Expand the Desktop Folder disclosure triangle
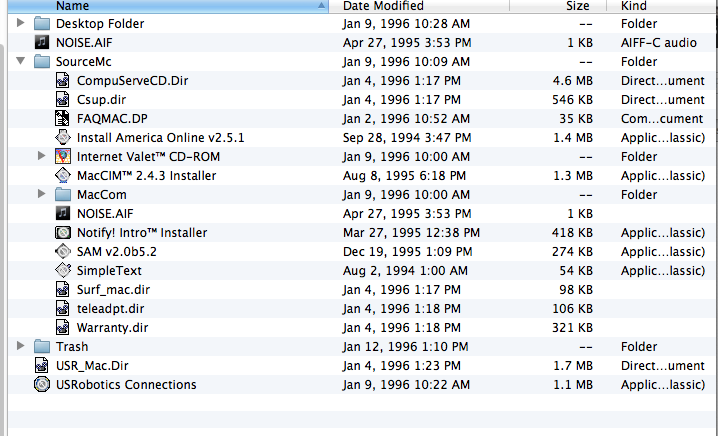The image size is (718, 436). point(20,23)
